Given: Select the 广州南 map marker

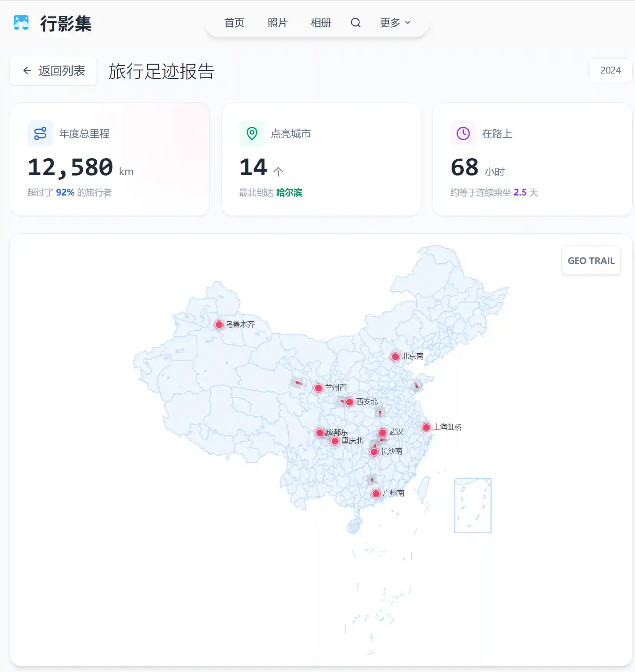Looking at the screenshot, I should point(376,493).
